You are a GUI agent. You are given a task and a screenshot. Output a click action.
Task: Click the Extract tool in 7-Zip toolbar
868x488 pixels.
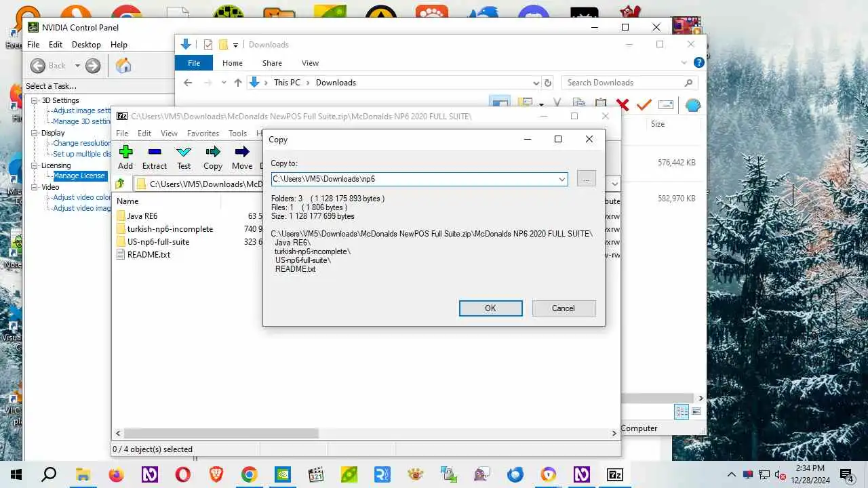click(x=155, y=157)
